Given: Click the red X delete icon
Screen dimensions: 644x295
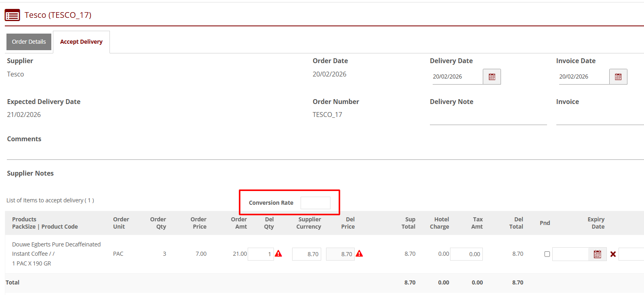Looking at the screenshot, I should (613, 254).
